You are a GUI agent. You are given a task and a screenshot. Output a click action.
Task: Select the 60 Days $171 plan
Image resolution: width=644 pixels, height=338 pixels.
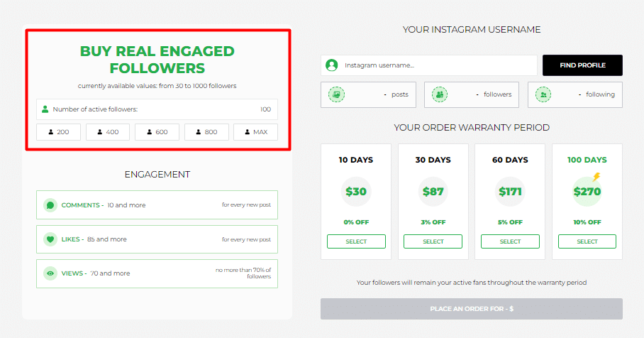point(510,241)
